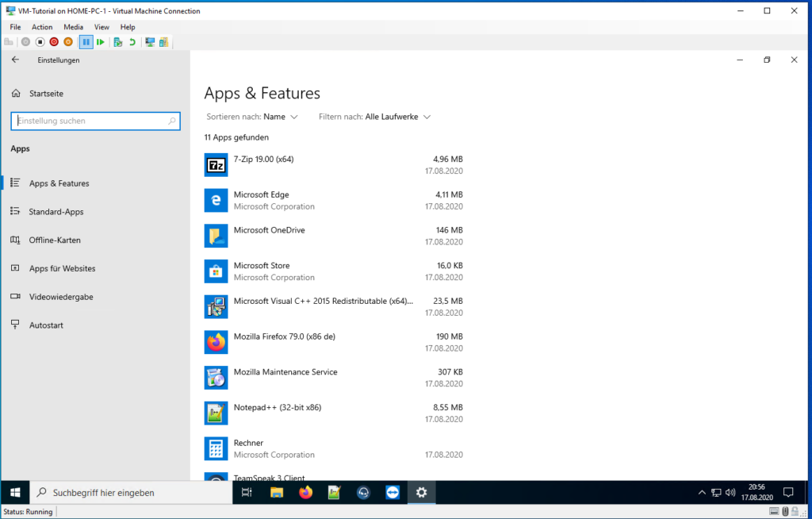The width and height of the screenshot is (812, 519).
Task: Click the Turn Off VM toolbar icon
Action: pyautogui.click(x=40, y=42)
